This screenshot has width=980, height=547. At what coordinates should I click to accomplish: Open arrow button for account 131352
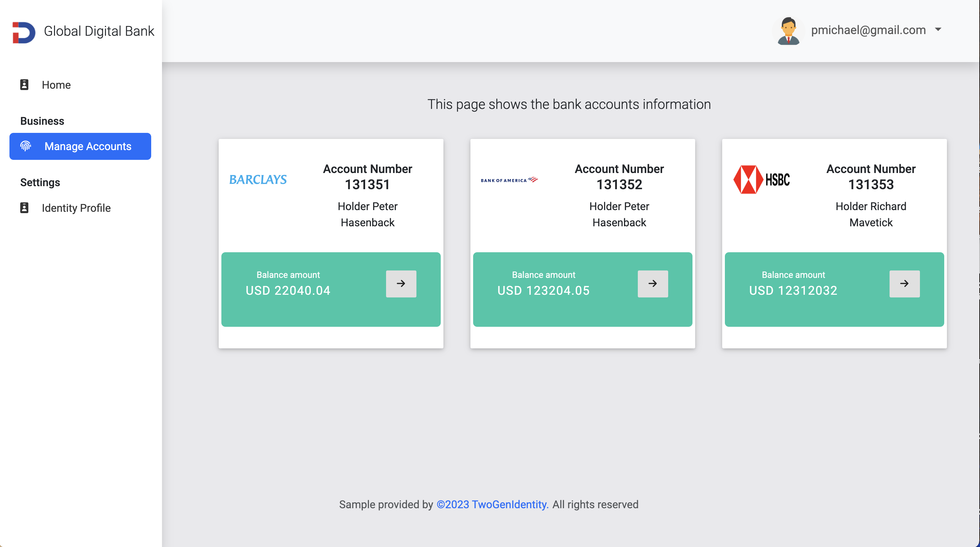[x=652, y=284]
